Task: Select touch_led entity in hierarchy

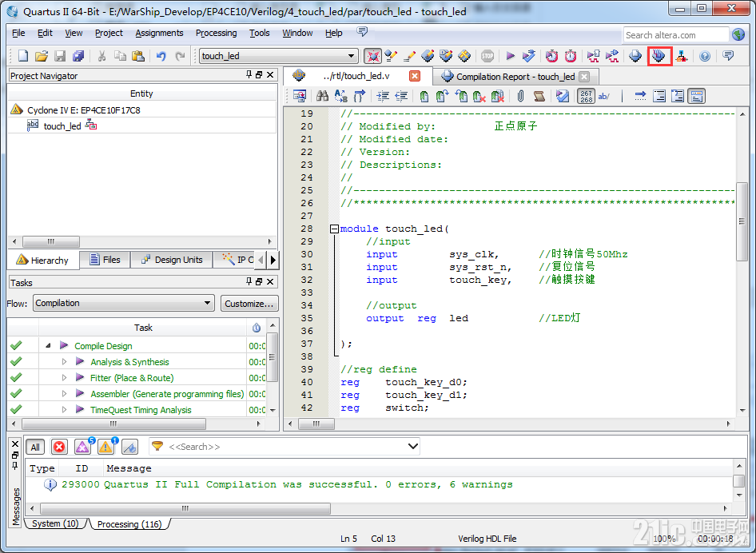Action: point(62,125)
